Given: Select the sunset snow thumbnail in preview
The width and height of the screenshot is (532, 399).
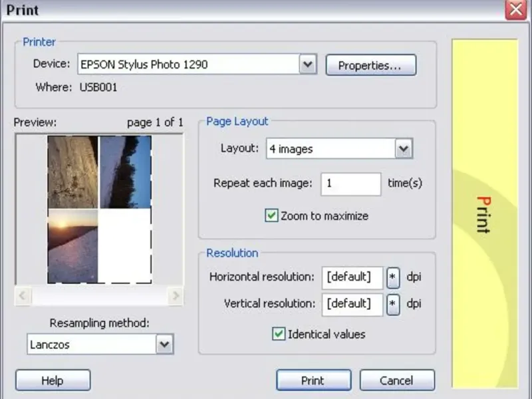Looking at the screenshot, I should tap(73, 246).
